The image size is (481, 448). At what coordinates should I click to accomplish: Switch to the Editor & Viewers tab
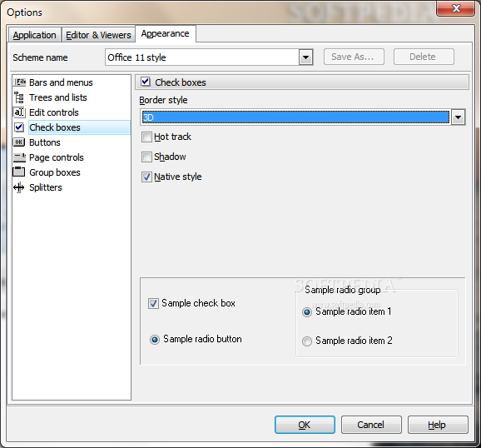click(98, 35)
